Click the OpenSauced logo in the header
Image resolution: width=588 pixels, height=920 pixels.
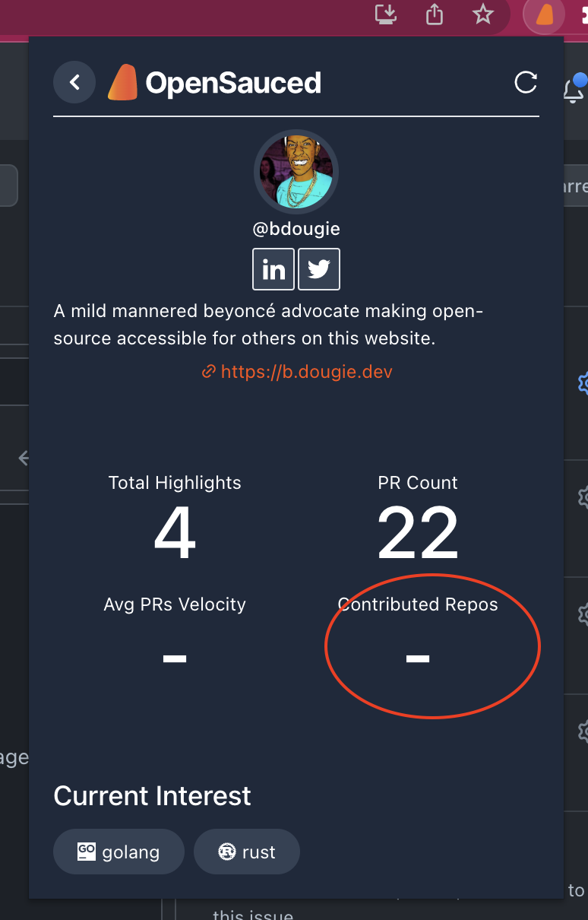pos(122,82)
